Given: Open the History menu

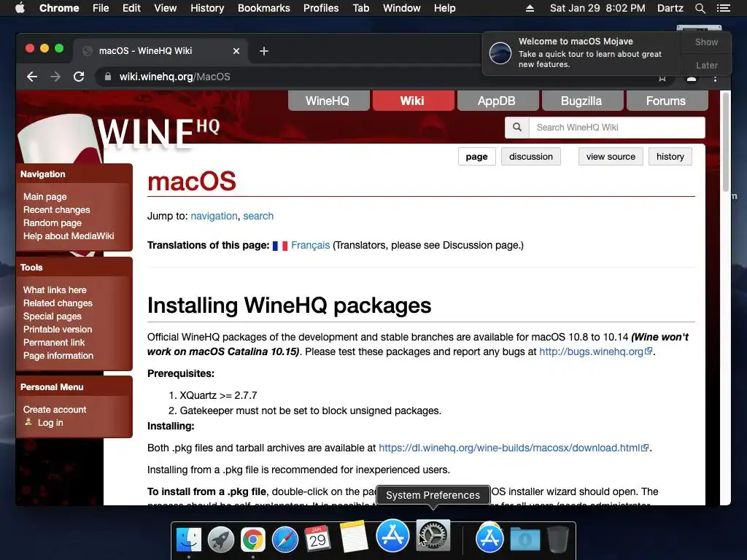Looking at the screenshot, I should [207, 8].
